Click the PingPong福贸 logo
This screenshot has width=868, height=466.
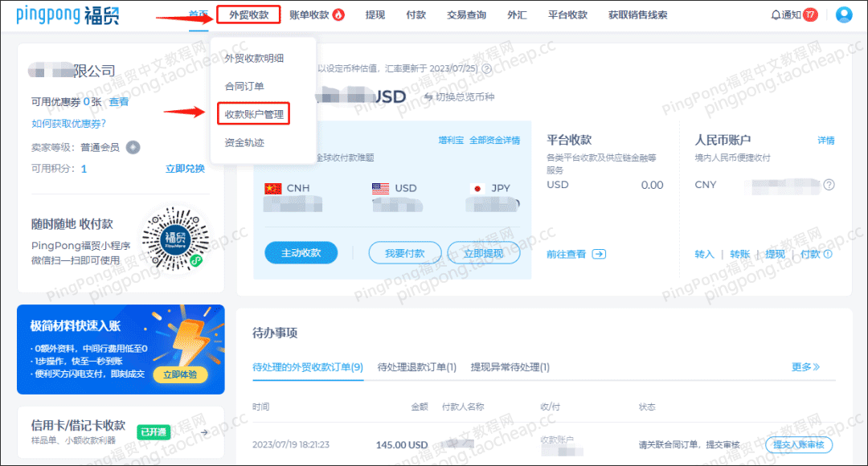(68, 15)
